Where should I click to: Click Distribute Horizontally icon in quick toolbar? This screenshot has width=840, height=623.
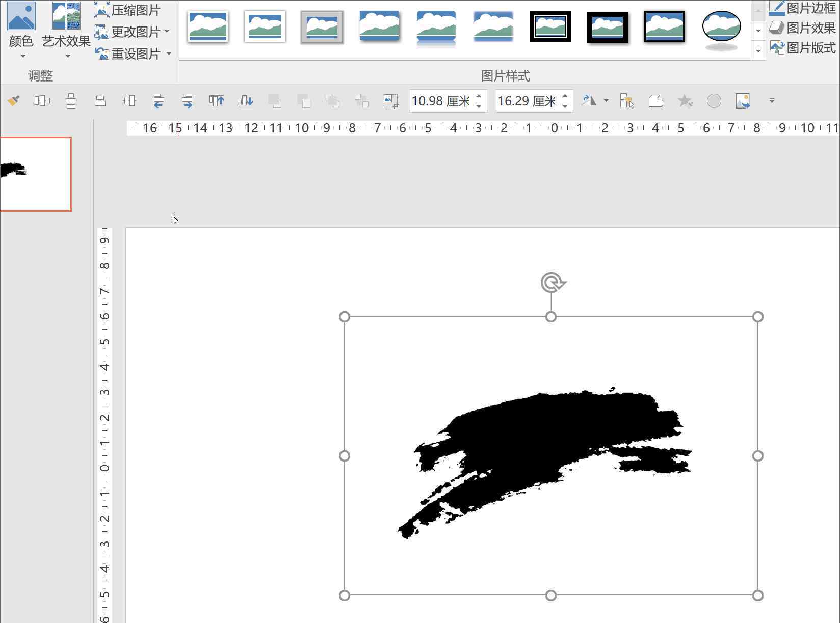click(x=42, y=101)
